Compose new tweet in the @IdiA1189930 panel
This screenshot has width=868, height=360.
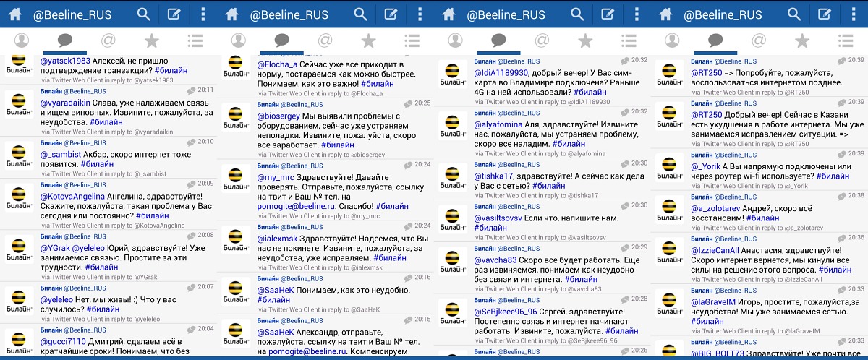tap(608, 14)
